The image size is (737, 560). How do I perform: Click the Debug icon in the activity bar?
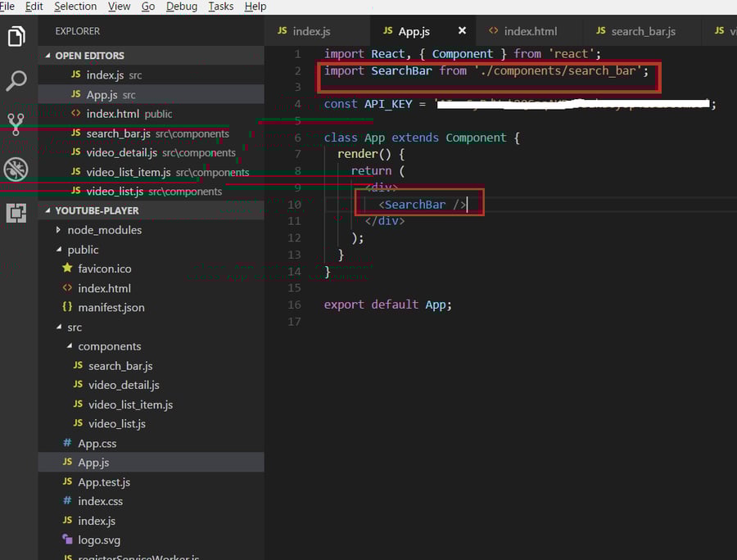16,169
